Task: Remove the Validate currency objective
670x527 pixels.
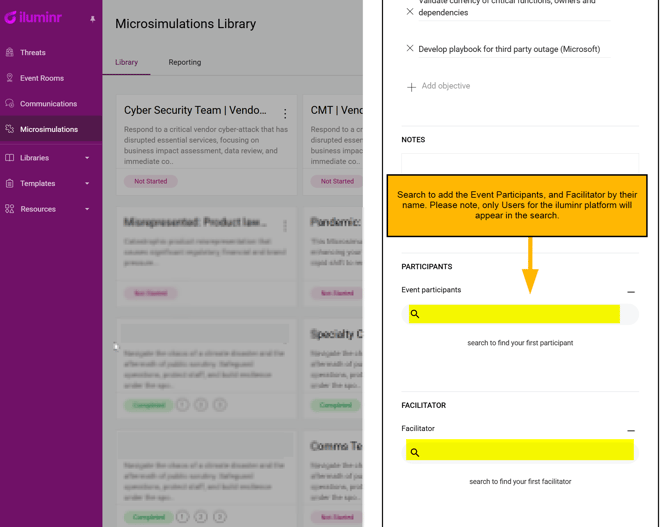Action: point(410,12)
